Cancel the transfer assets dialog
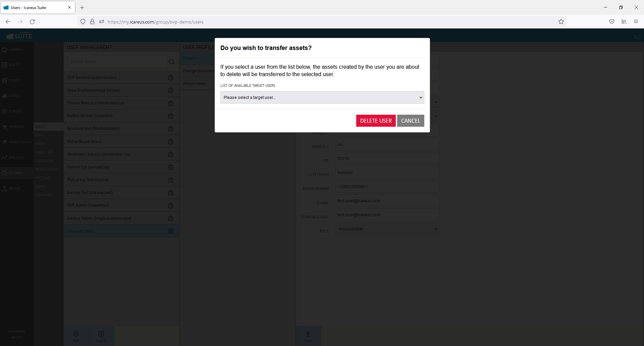The height and width of the screenshot is (346, 644). [x=411, y=121]
